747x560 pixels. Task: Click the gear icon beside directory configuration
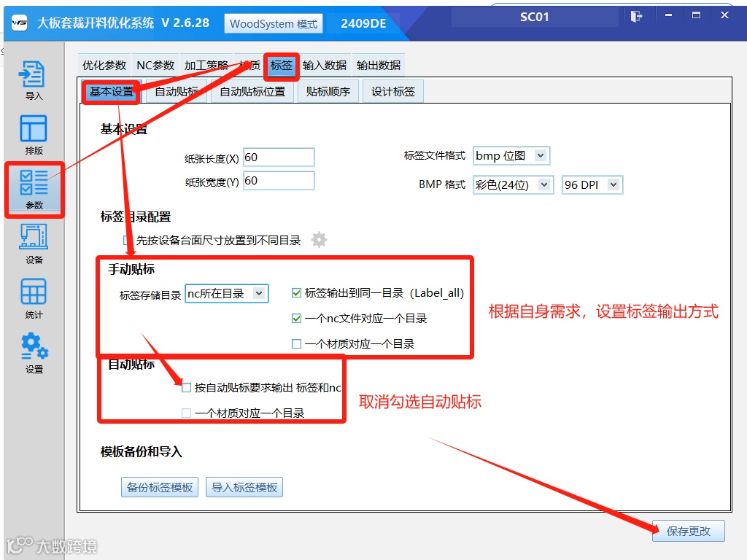tap(320, 239)
